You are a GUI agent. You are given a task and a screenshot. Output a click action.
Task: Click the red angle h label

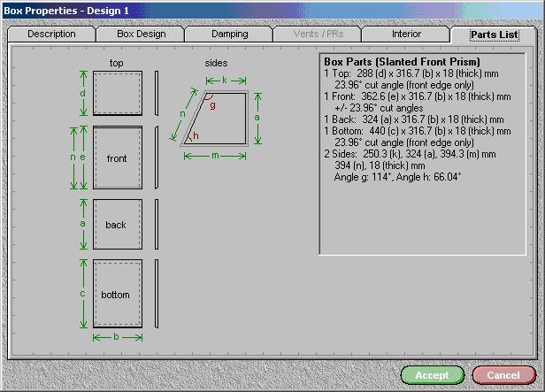(x=196, y=135)
